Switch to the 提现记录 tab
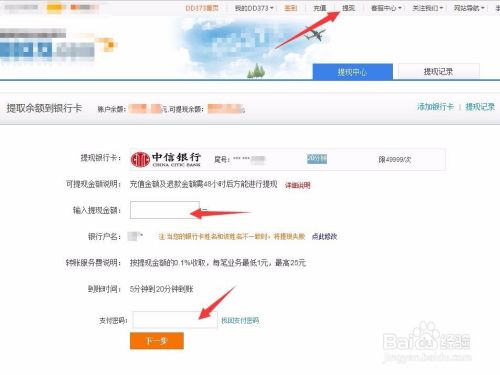The image size is (500, 375). (x=439, y=71)
